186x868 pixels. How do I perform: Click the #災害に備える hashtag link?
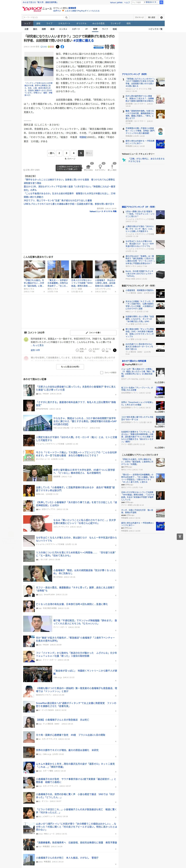pyautogui.click(x=83, y=41)
